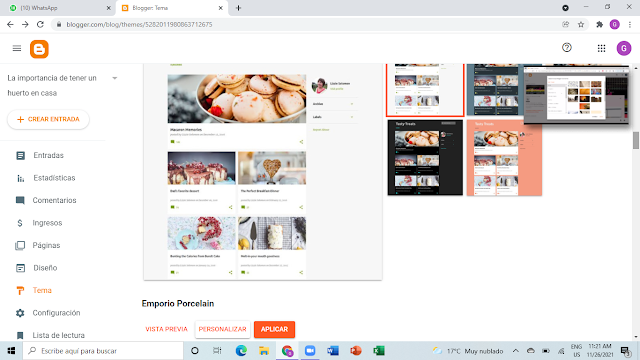Switch to the WhatsApp tab
The image size is (640, 360).
[x=57, y=8]
